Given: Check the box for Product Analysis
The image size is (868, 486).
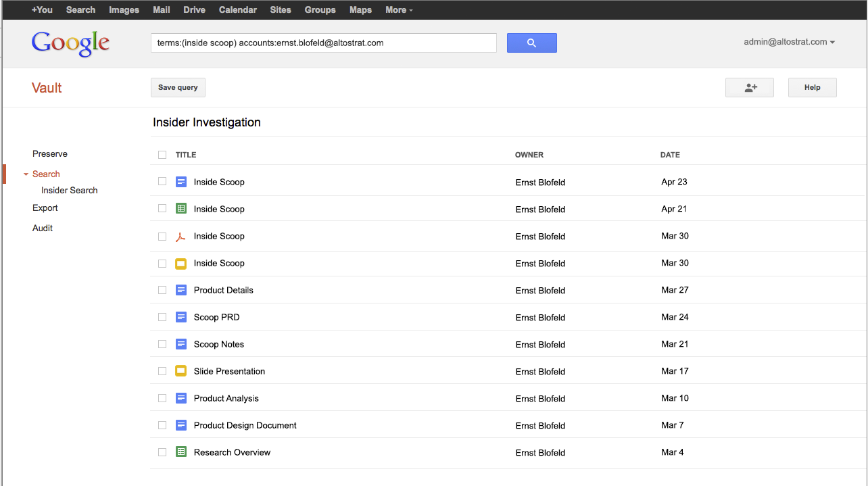Looking at the screenshot, I should coord(162,398).
